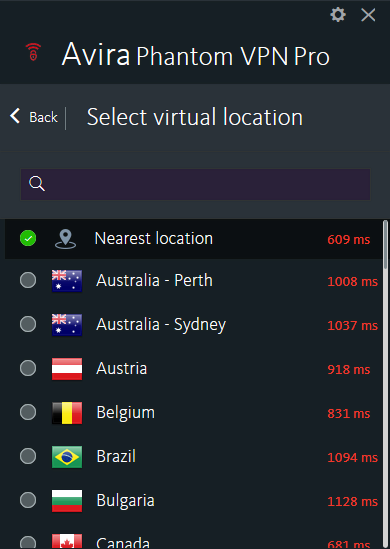The image size is (390, 549).
Task: Click the Australia flag next to Perth
Action: pyautogui.click(x=67, y=281)
